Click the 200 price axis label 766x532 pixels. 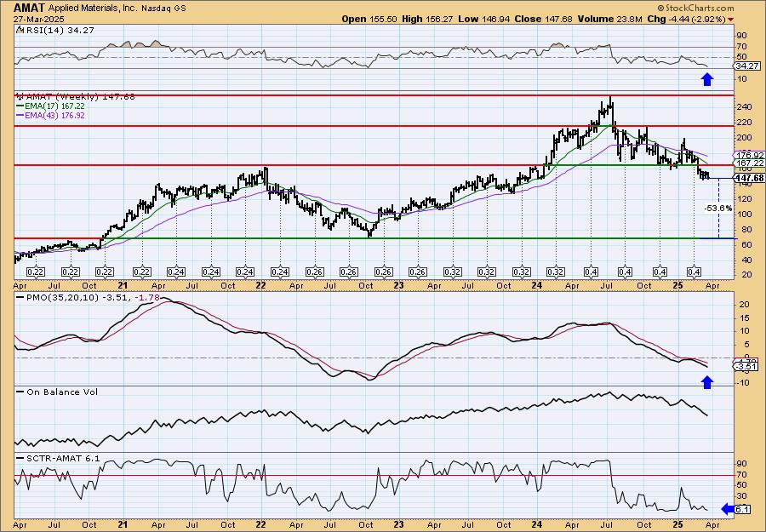745,138
